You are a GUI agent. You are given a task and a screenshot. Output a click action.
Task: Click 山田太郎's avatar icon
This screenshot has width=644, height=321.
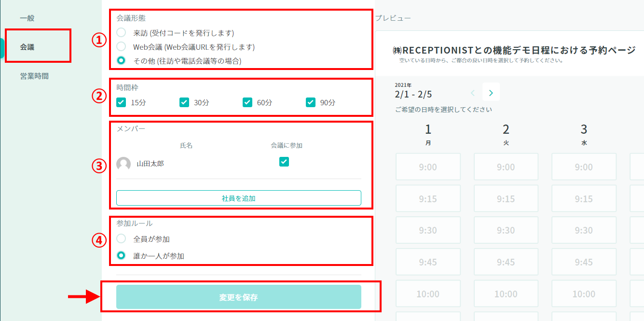[x=123, y=164]
